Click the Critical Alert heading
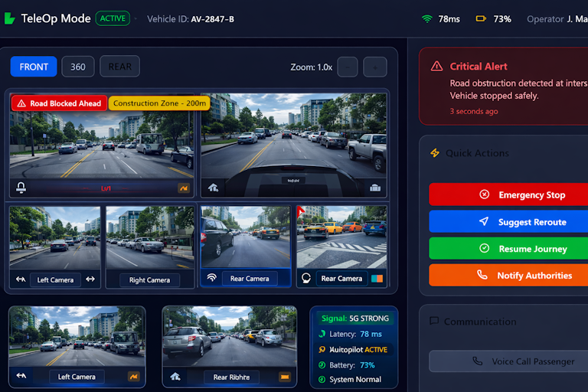 click(479, 67)
